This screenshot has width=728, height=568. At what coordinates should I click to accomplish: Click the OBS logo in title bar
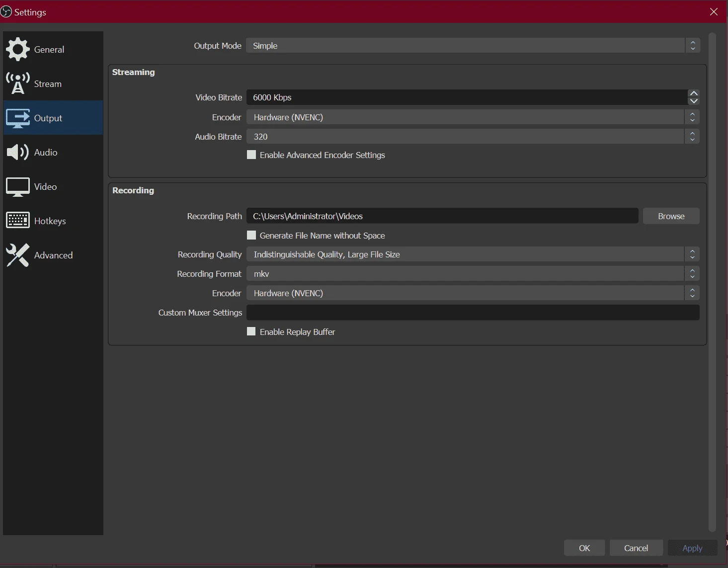5,12
